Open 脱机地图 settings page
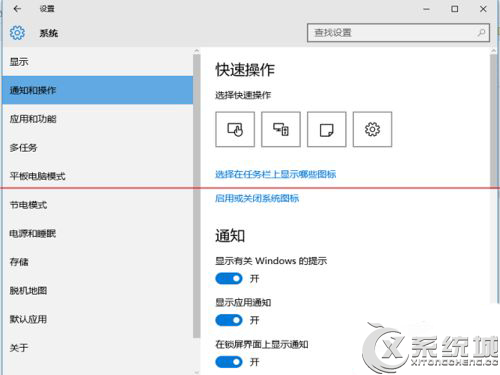 pos(97,291)
